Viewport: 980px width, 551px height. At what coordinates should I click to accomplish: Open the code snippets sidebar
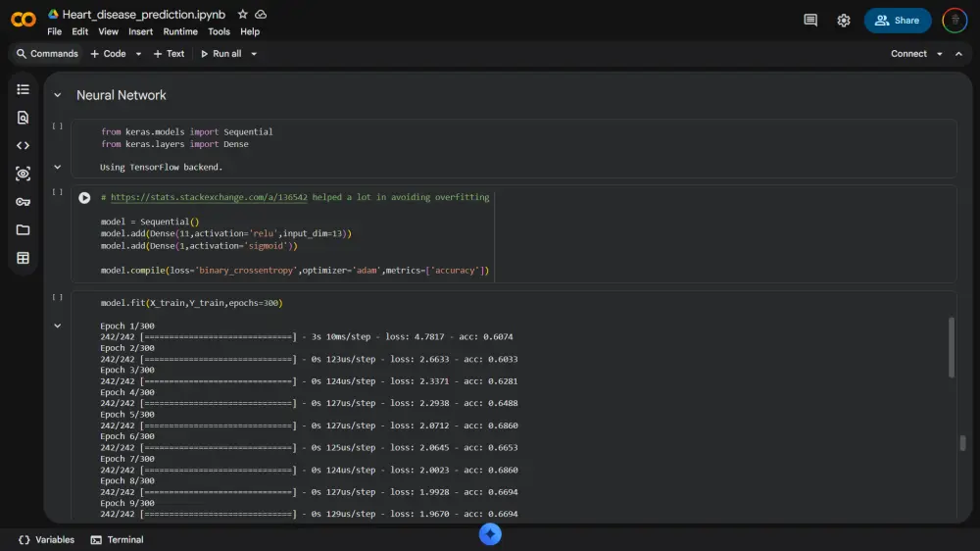[24, 146]
